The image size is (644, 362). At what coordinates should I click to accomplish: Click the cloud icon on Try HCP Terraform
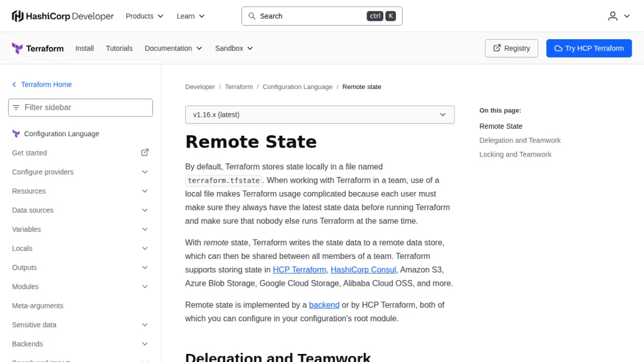click(x=558, y=48)
